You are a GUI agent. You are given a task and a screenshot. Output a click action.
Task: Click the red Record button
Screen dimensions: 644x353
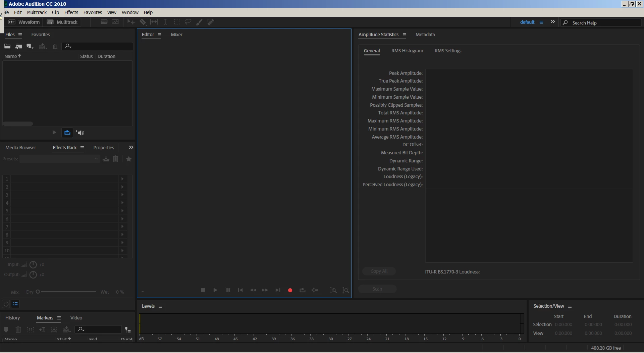coord(290,290)
